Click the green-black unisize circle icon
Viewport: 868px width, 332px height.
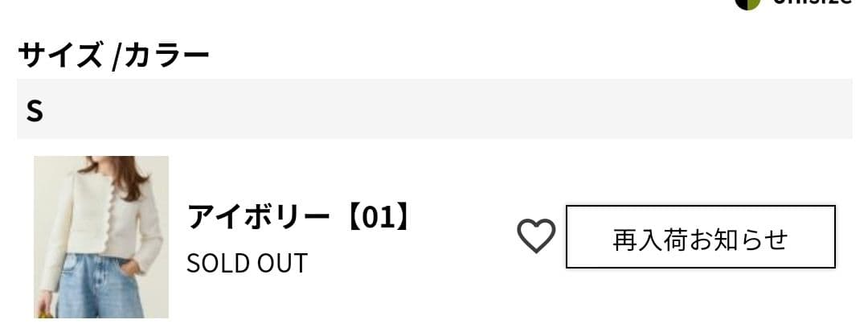click(x=747, y=2)
